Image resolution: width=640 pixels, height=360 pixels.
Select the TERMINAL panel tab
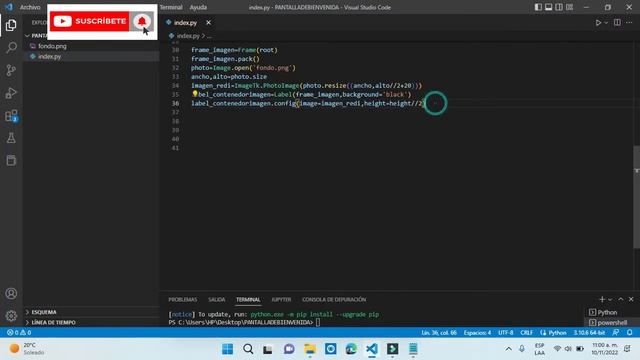pyautogui.click(x=248, y=300)
